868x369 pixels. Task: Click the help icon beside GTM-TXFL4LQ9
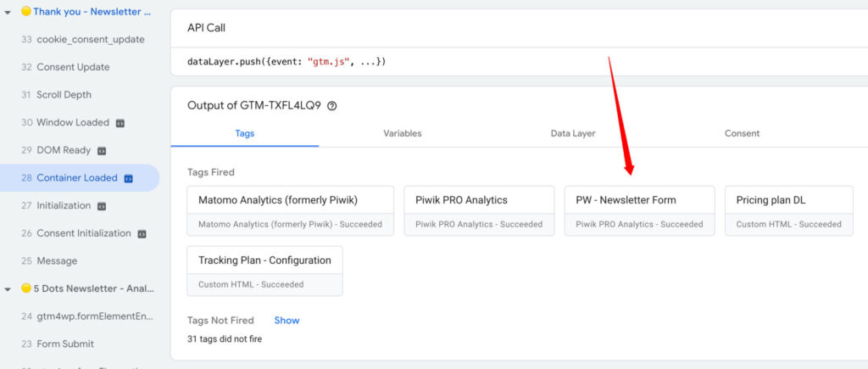pyautogui.click(x=332, y=106)
